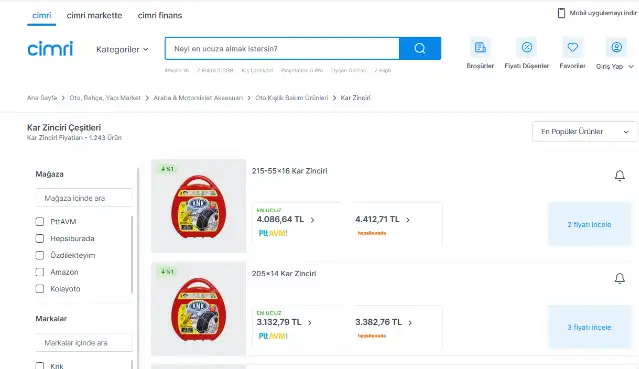Click hepsiburada logo under 4.412,71 TL
The width and height of the screenshot is (639, 369).
pyautogui.click(x=372, y=233)
